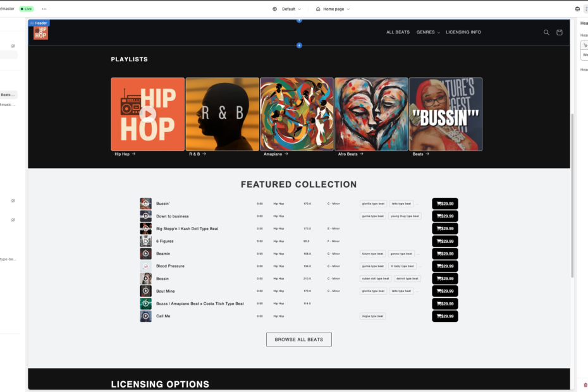Click the Amapiano playlist thumbnail
588x392 pixels.
(x=297, y=114)
